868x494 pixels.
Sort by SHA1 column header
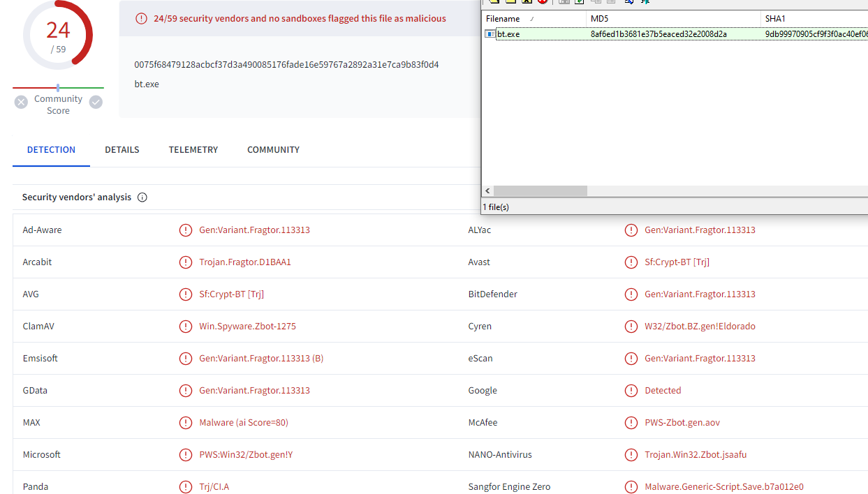(x=814, y=19)
